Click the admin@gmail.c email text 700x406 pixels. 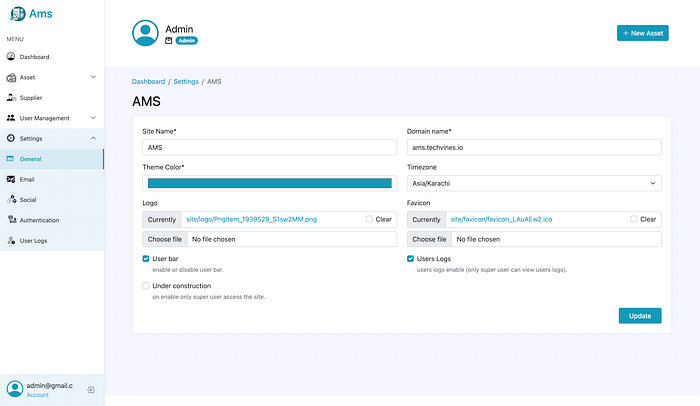[x=50, y=385]
